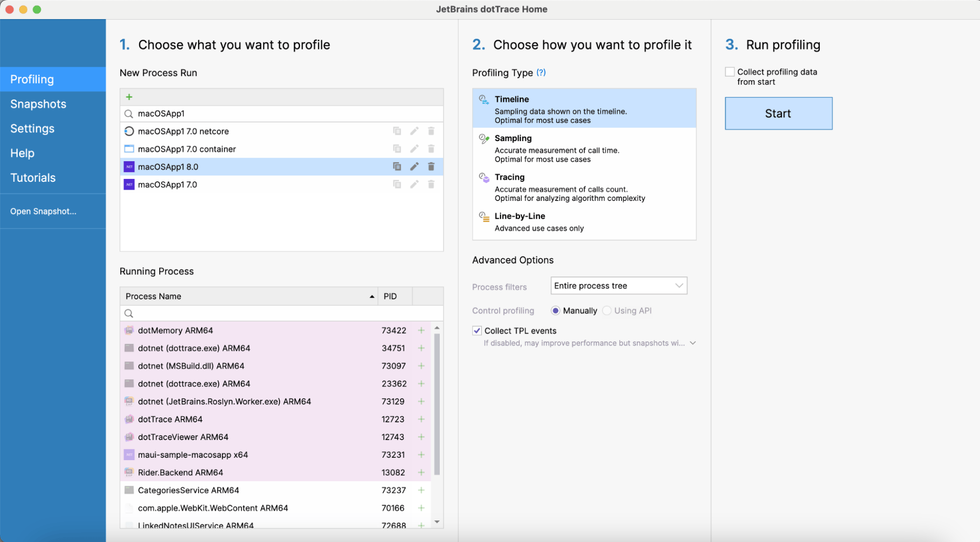Click plus icon next to Rider.Backend ARM64
The height and width of the screenshot is (542, 980).
421,472
